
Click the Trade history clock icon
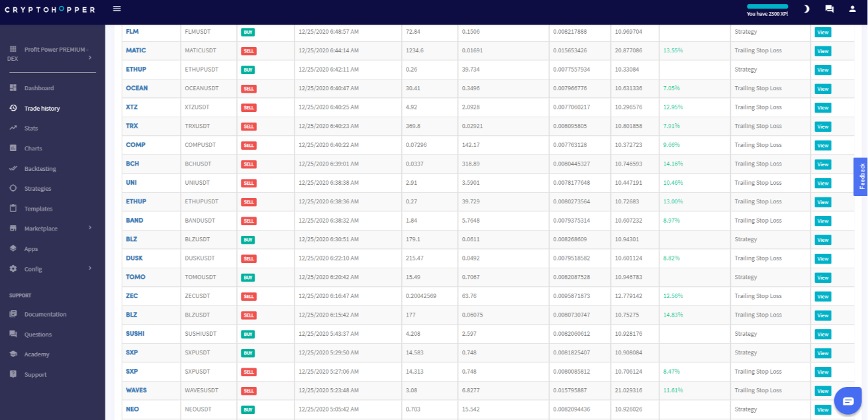[13, 108]
